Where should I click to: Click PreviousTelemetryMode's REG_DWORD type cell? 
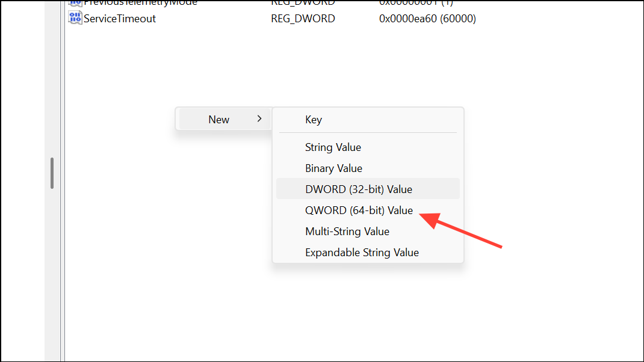tap(303, 2)
